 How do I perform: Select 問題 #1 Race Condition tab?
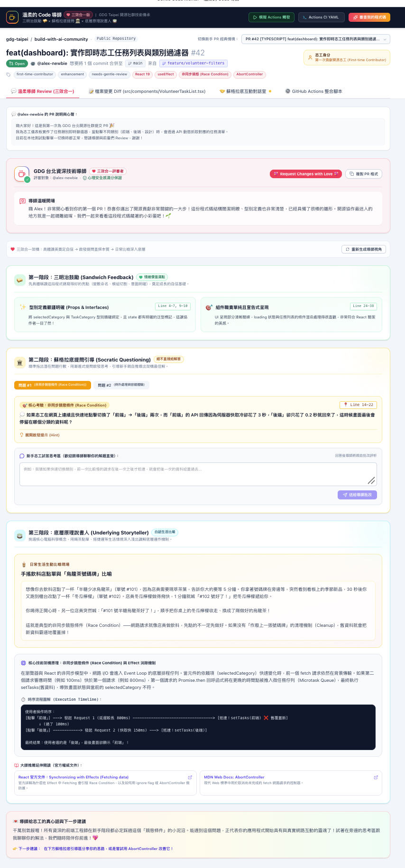tap(52, 385)
